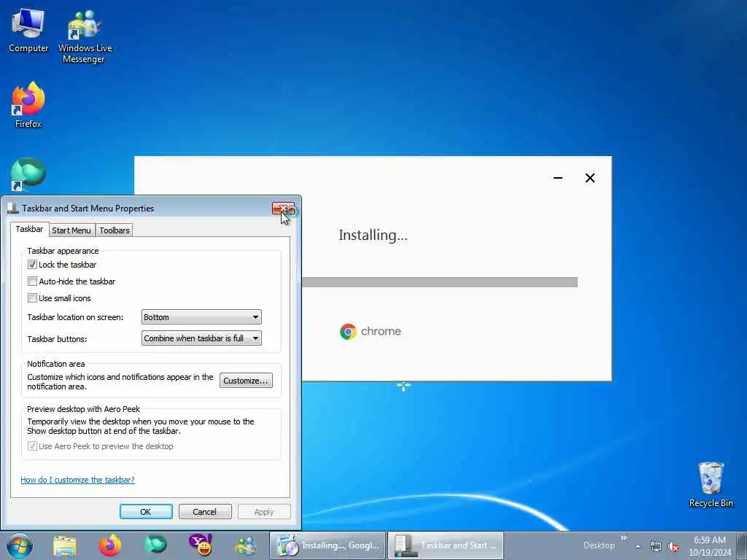Open the clock showing 6:59 AM
The height and width of the screenshot is (560, 747).
[710, 546]
